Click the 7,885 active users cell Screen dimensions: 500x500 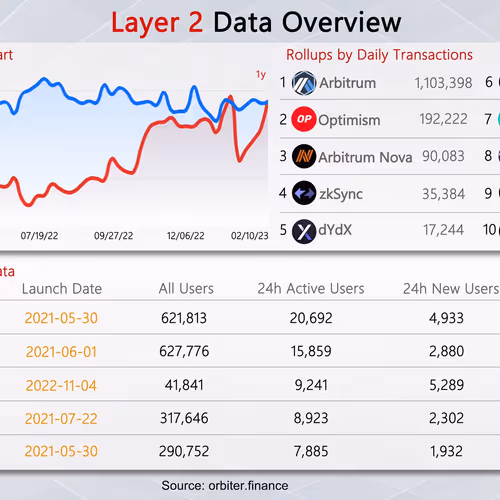311,452
